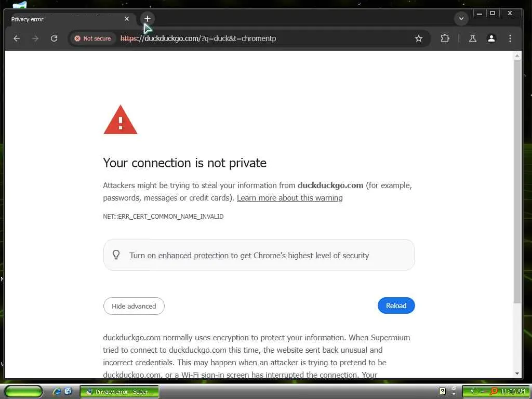The height and width of the screenshot is (399, 532).
Task: Click the blue Reload button
Action: pyautogui.click(x=396, y=305)
